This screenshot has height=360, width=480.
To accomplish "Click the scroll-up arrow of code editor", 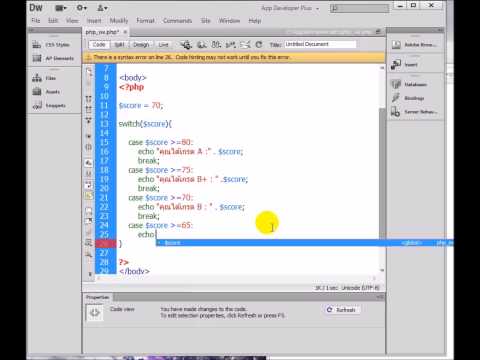I will 382,68.
